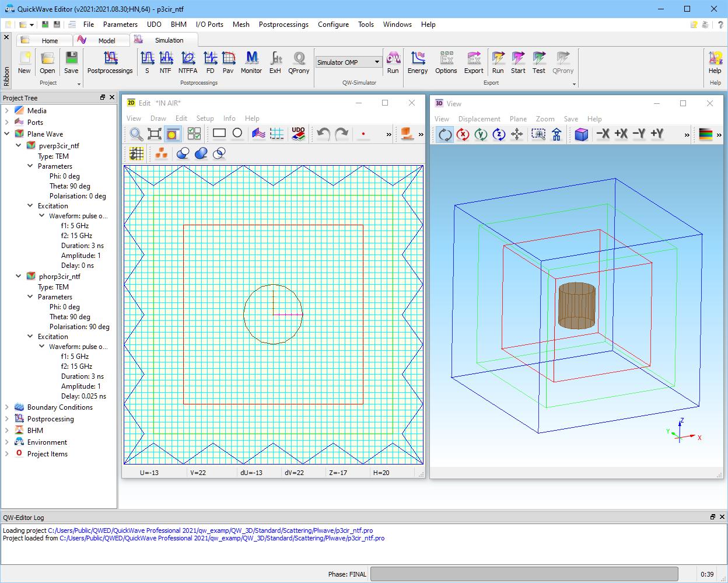Open the FD probing tool
728x583 pixels.
pos(210,62)
